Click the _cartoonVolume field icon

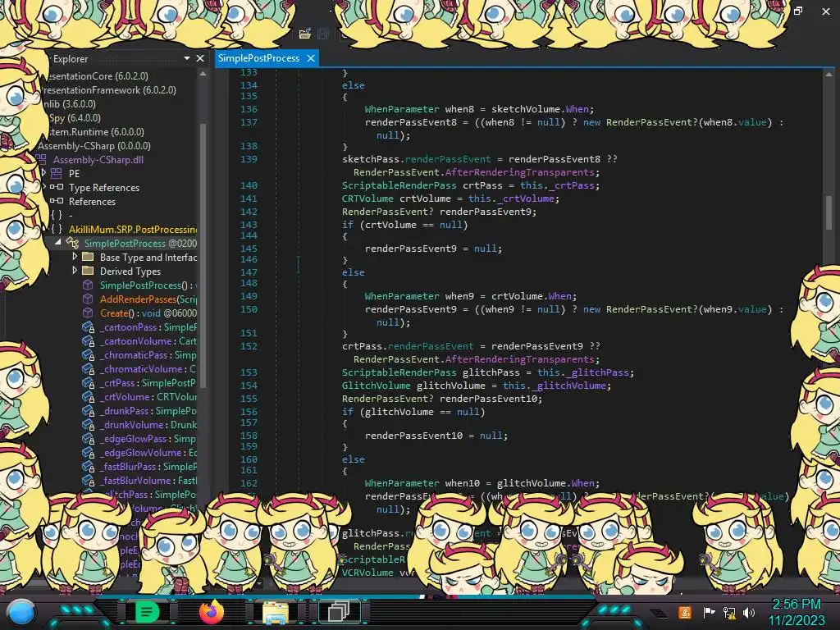pyautogui.click(x=89, y=340)
